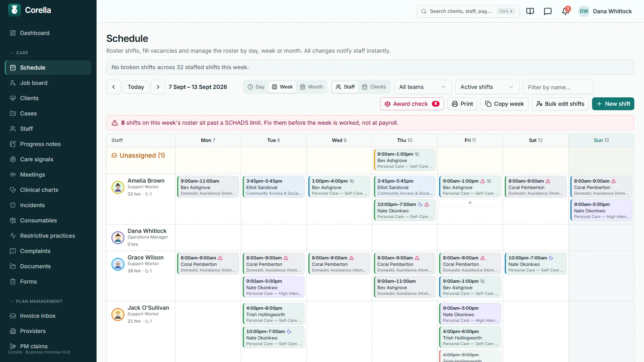Image resolution: width=644 pixels, height=362 pixels.
Task: Collapse the CARE sidebar section
Action: click(x=19, y=53)
